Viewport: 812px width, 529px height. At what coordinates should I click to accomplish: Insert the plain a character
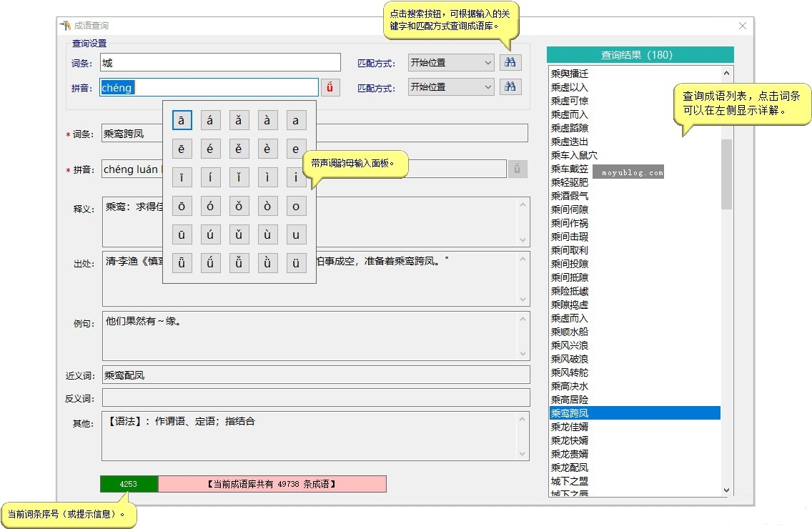point(296,120)
